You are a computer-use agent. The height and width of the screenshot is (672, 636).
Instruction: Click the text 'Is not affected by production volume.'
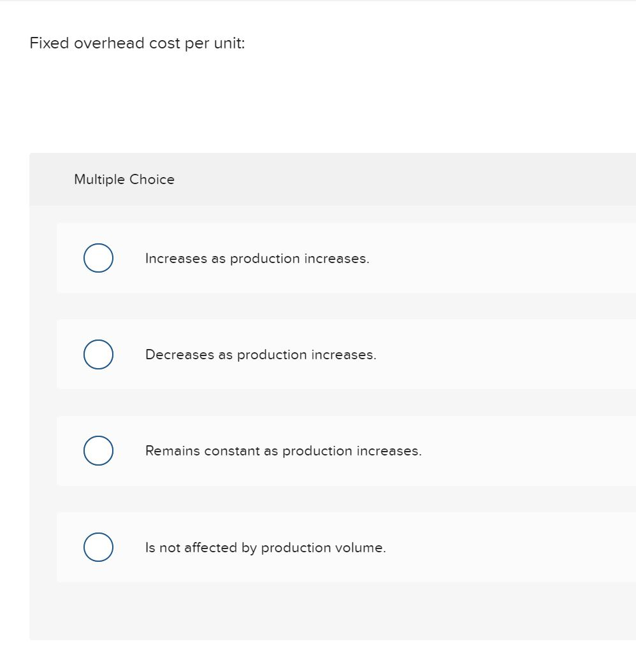coord(266,547)
